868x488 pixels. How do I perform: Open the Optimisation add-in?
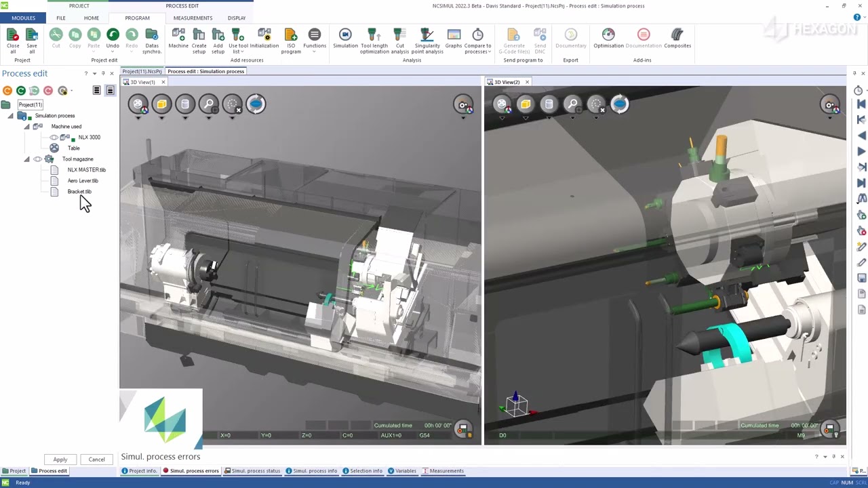tap(608, 39)
